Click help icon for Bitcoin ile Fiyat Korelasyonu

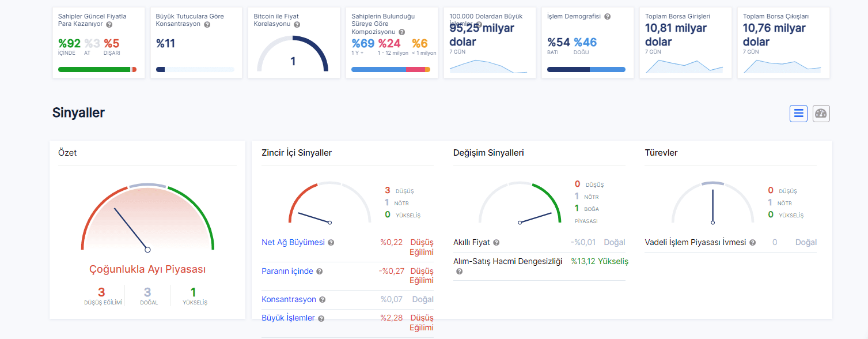(x=297, y=25)
